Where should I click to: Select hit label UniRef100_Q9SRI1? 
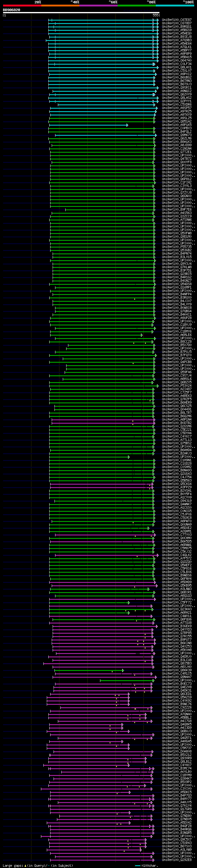[x=177, y=88]
